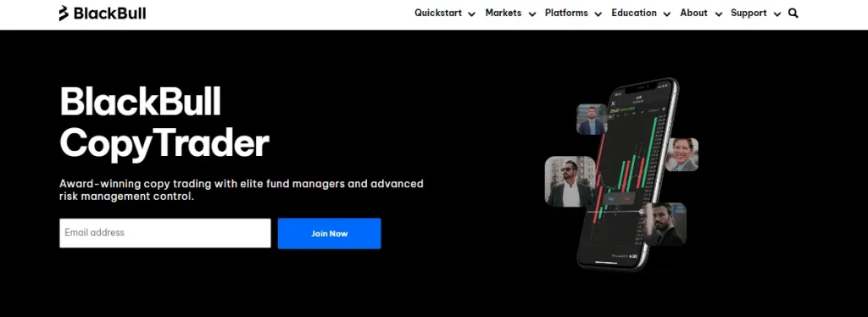The image size is (868, 317).
Task: Open the Quickstart menu
Action: click(438, 13)
